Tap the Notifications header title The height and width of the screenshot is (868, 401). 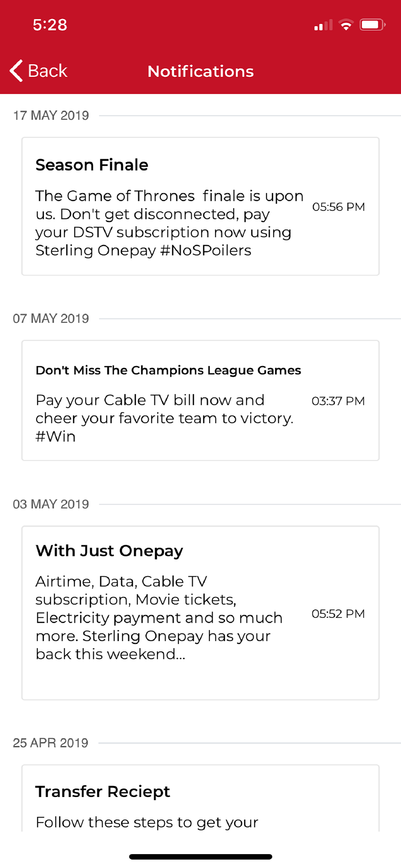(200, 71)
